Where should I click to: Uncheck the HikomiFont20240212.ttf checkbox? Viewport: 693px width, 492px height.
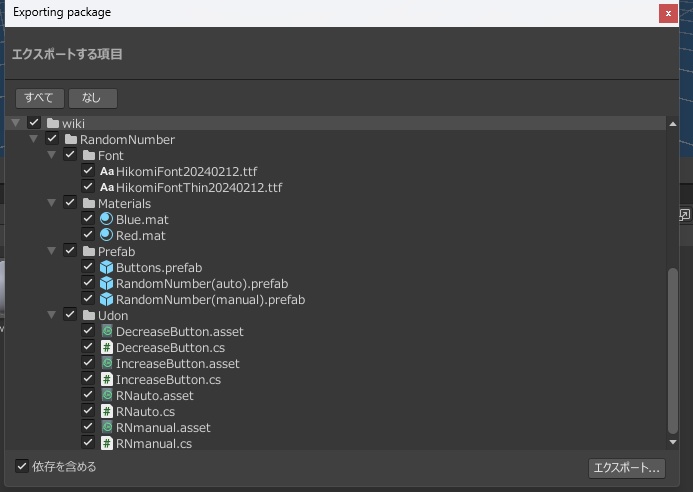coord(88,170)
